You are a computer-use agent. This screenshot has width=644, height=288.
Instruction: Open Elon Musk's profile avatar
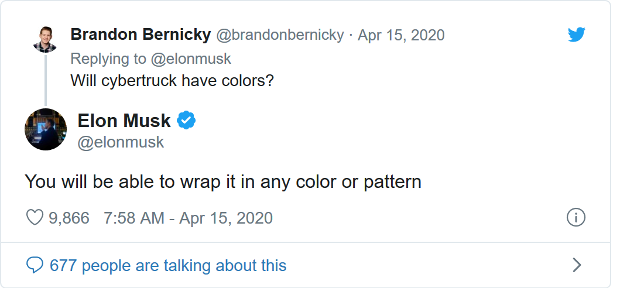(46, 129)
